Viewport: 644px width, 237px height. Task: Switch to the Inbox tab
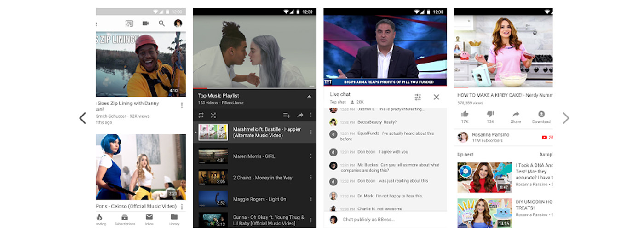pos(149,219)
